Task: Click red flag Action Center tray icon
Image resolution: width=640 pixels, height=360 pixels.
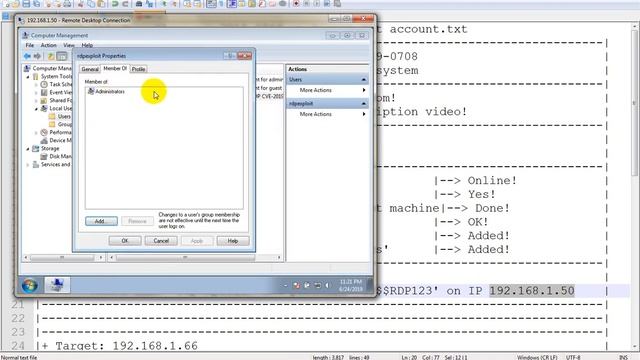Action: pos(297,285)
